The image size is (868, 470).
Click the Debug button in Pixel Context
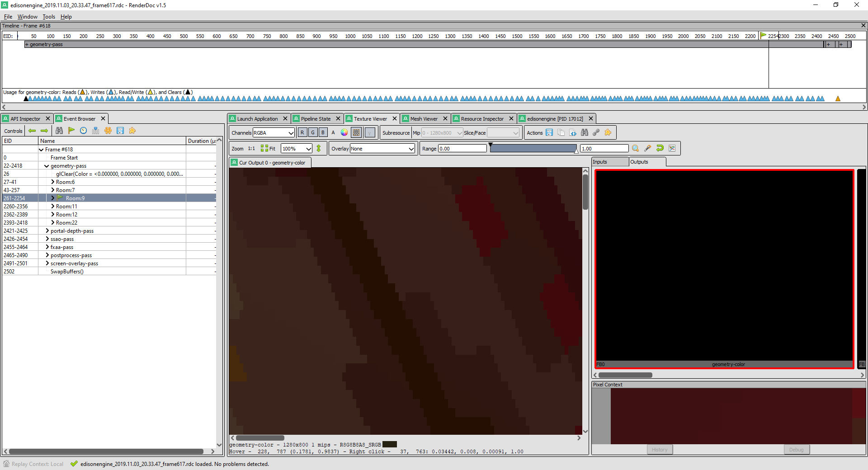click(x=797, y=449)
